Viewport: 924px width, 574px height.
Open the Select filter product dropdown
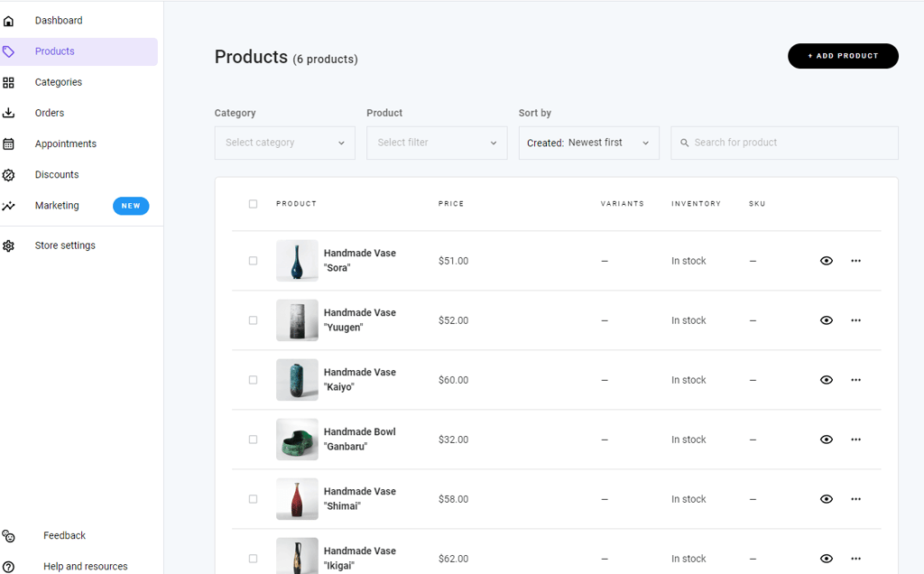pos(437,143)
